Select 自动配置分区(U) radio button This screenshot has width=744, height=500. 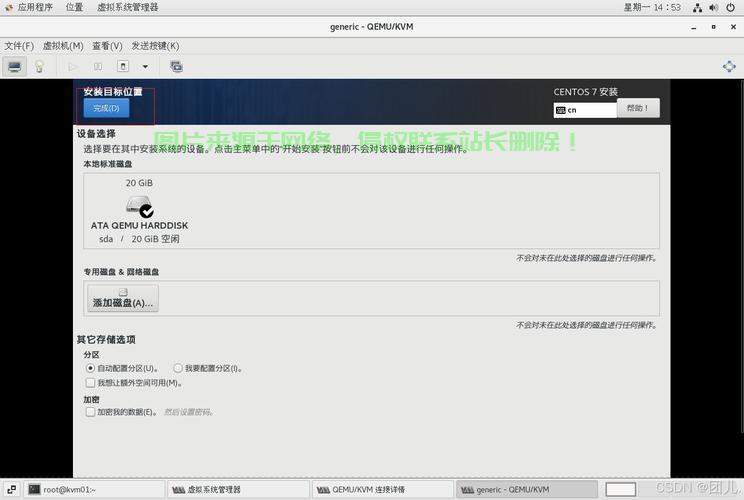click(x=90, y=368)
